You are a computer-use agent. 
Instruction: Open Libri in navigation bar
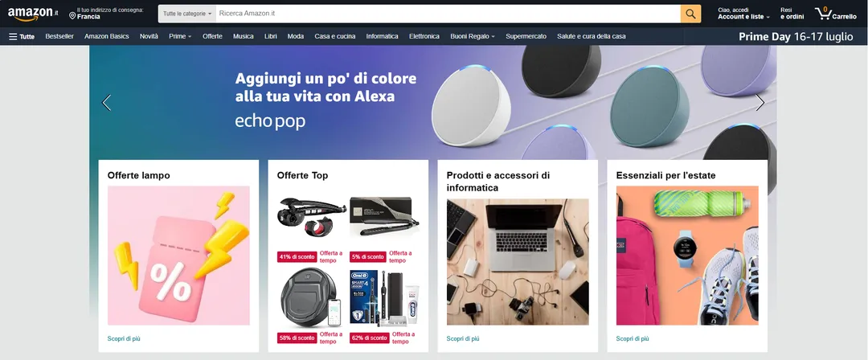coord(271,36)
